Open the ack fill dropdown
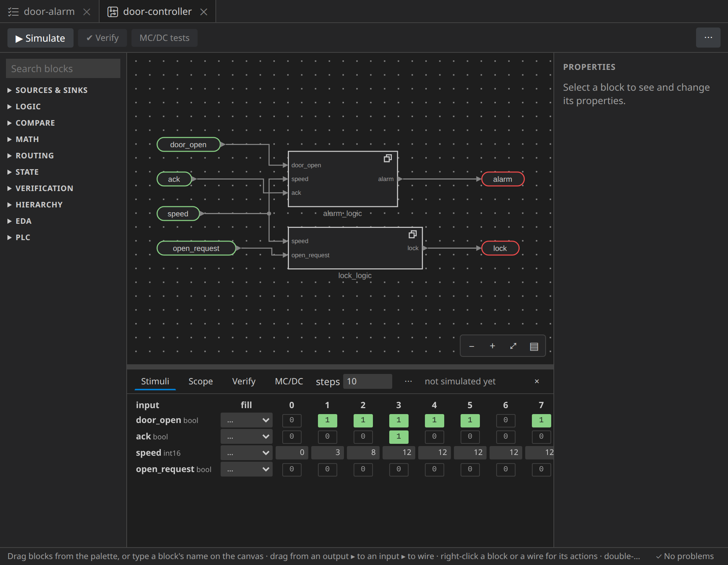The image size is (728, 565). (247, 437)
